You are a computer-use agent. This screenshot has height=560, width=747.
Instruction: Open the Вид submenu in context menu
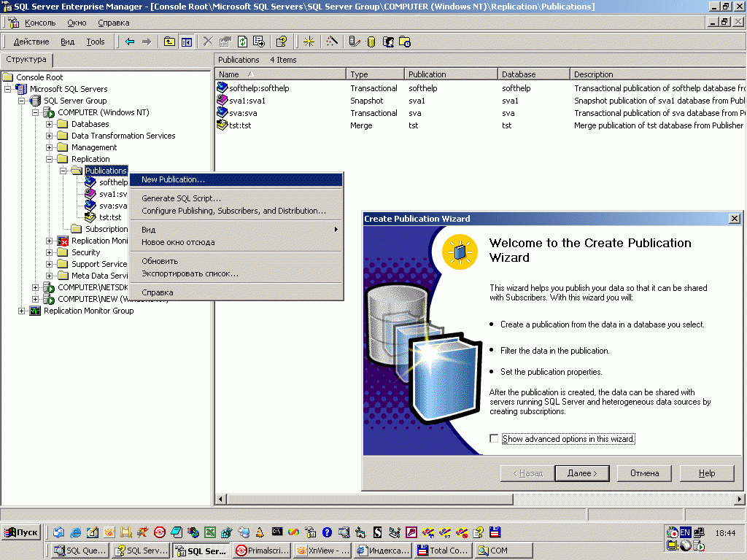236,230
